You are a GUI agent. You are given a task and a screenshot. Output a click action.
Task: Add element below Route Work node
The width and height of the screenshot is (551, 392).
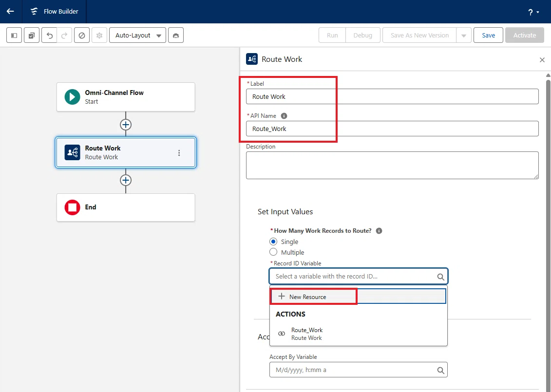pyautogui.click(x=126, y=180)
